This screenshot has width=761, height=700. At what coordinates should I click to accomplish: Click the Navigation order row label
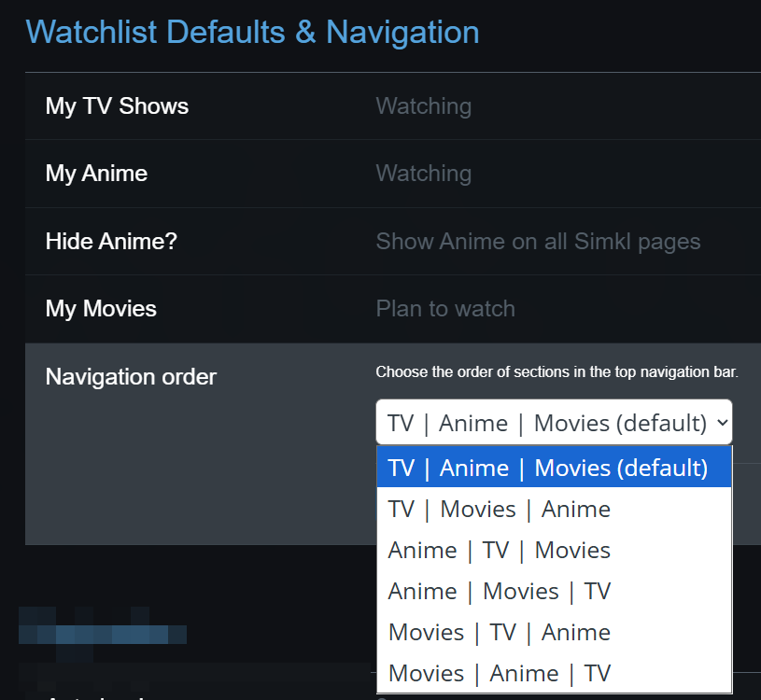(x=131, y=376)
